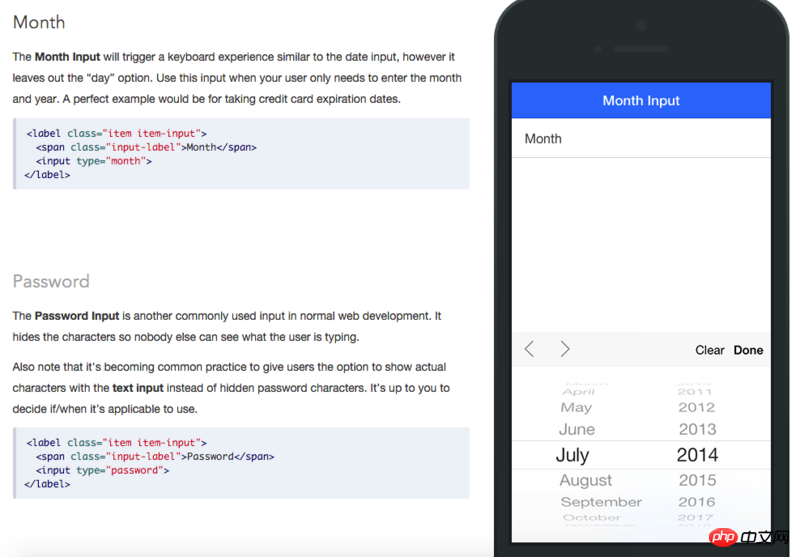This screenshot has width=800, height=557.
Task: Select 2016 in the year picker wheel
Action: [x=696, y=502]
